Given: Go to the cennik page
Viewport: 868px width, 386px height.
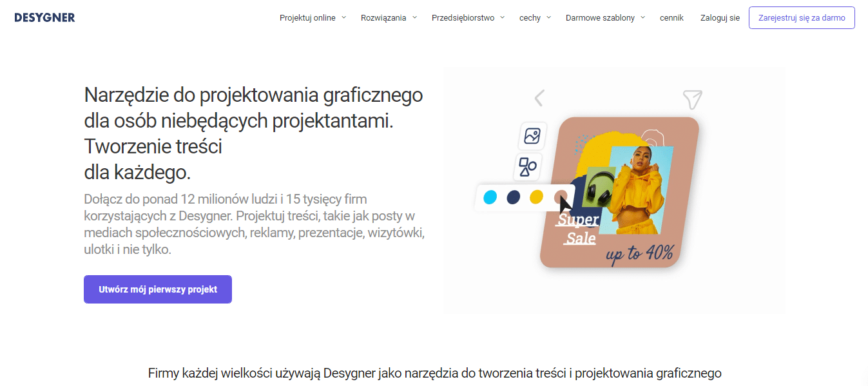Looking at the screenshot, I should click(671, 18).
